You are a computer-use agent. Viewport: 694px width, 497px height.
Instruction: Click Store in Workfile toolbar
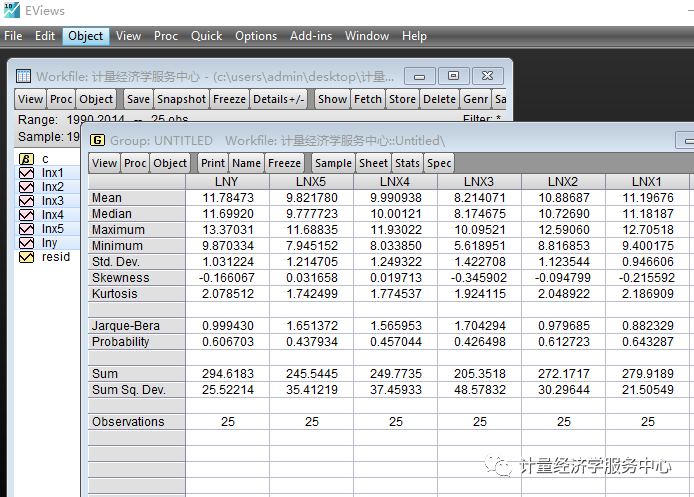402,99
